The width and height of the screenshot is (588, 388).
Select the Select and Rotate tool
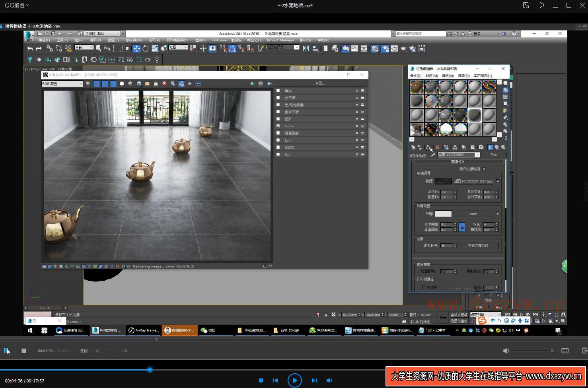pyautogui.click(x=146, y=48)
